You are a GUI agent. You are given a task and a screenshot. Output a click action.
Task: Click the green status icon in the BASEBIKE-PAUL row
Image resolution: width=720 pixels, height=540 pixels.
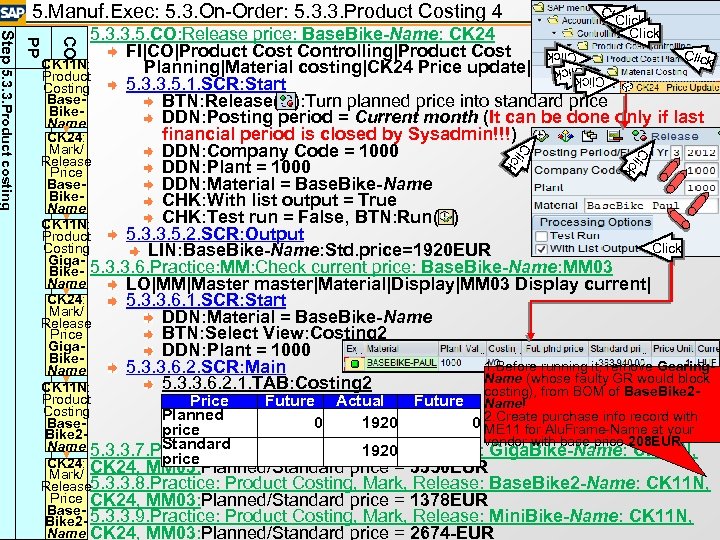point(354,364)
